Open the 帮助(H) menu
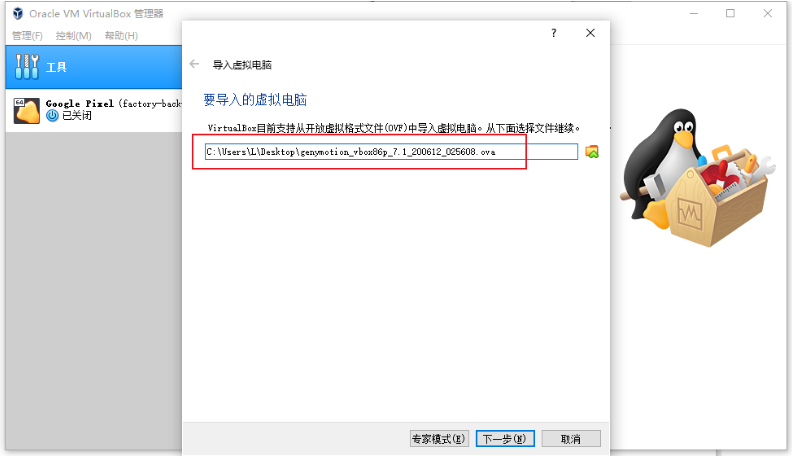This screenshot has height=456, width=792. coord(121,36)
